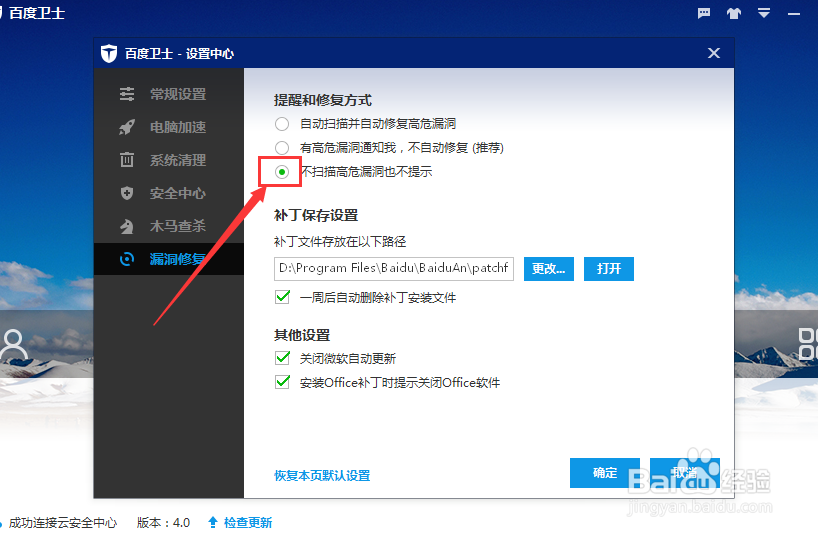The width and height of the screenshot is (818, 535).
Task: Click the horse icon next to 木马查杀
Action: point(127,226)
